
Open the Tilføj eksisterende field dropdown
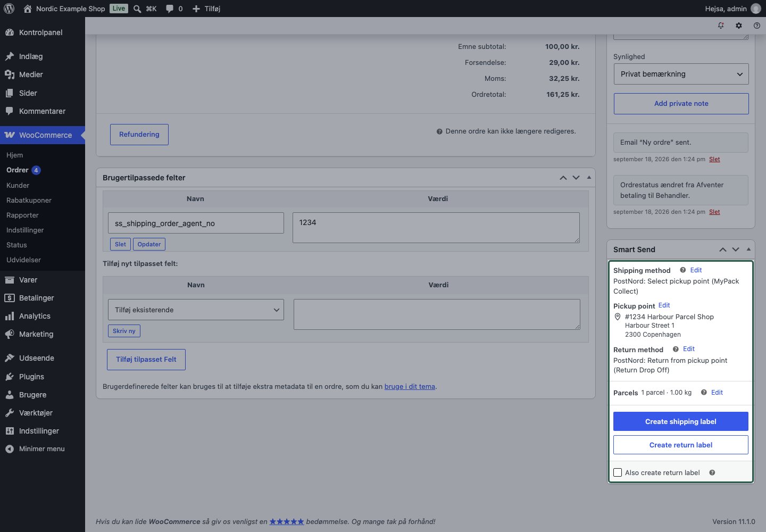pos(196,310)
